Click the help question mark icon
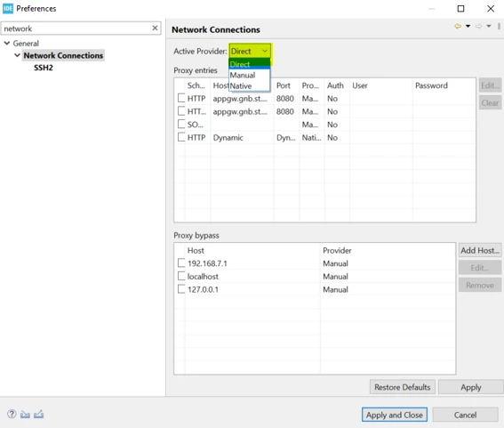The height and width of the screenshot is (428, 504). click(x=12, y=414)
